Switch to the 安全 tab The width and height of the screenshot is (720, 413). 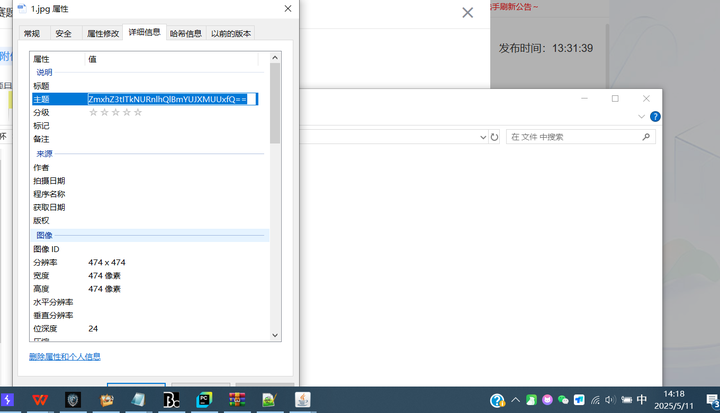click(x=63, y=34)
